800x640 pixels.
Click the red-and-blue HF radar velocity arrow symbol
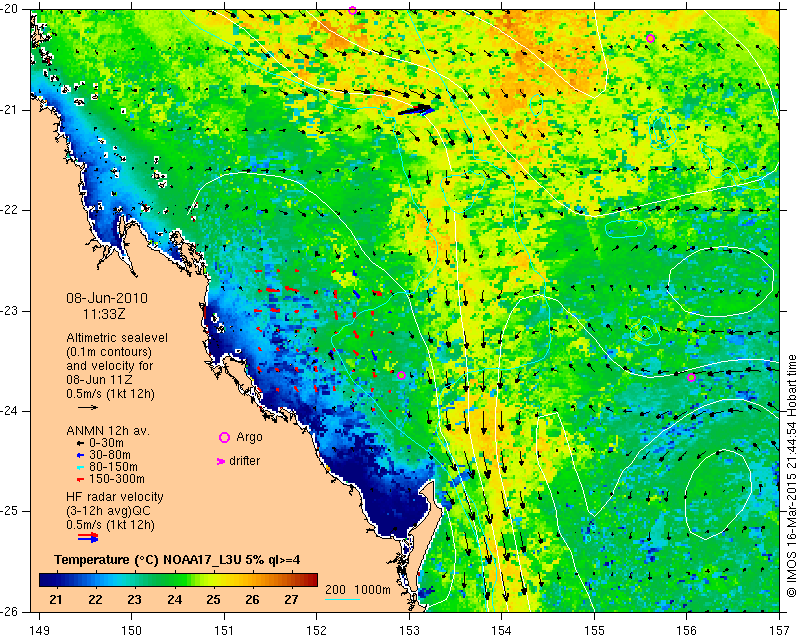click(88, 537)
